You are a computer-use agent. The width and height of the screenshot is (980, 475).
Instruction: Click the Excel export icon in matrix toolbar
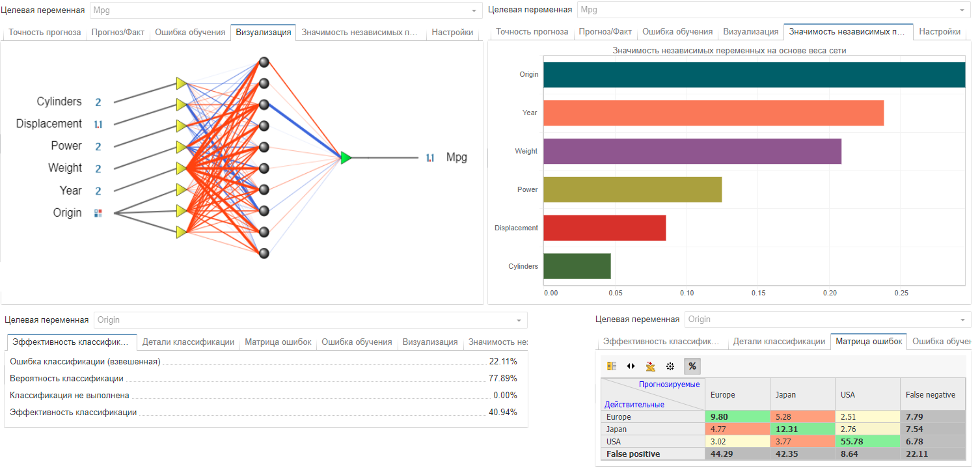[650, 366]
